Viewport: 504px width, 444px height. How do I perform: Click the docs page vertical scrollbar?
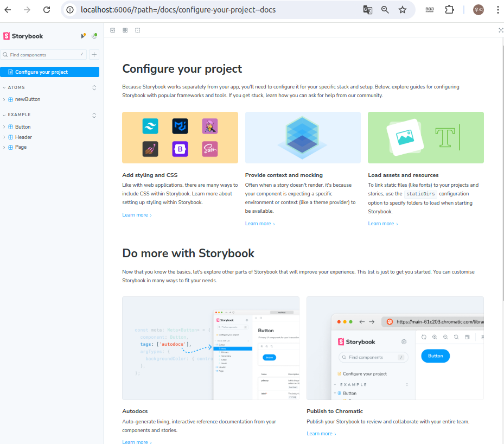[503, 173]
